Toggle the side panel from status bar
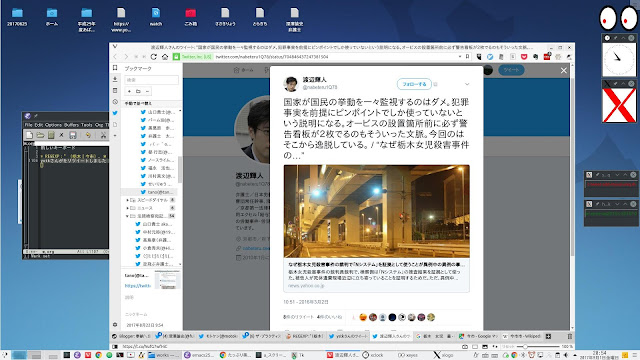Viewport: 640px width, 360px height. coord(115,347)
